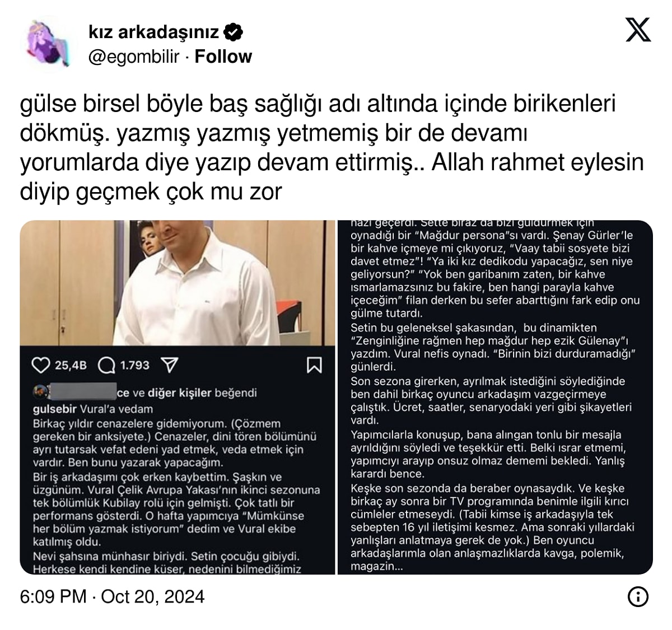Click the small liker avatar beside the blurred name
Screen dimensions: 672x630
39,391
